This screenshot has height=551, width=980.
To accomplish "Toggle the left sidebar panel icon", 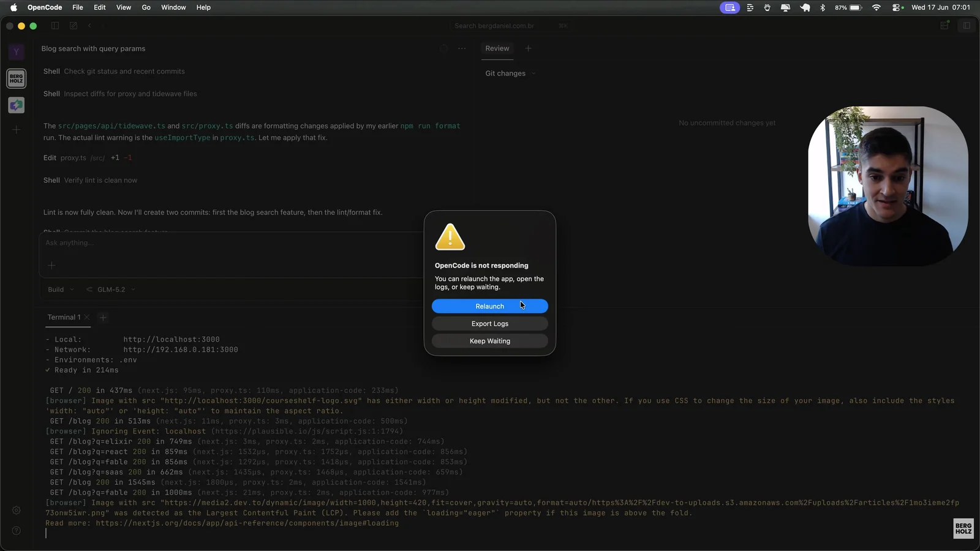I will [55, 26].
